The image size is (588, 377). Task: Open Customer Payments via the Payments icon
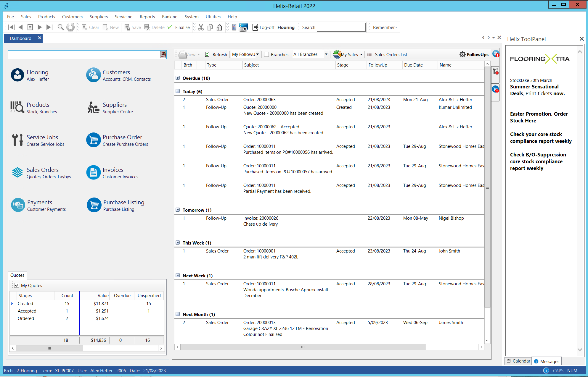pyautogui.click(x=18, y=205)
